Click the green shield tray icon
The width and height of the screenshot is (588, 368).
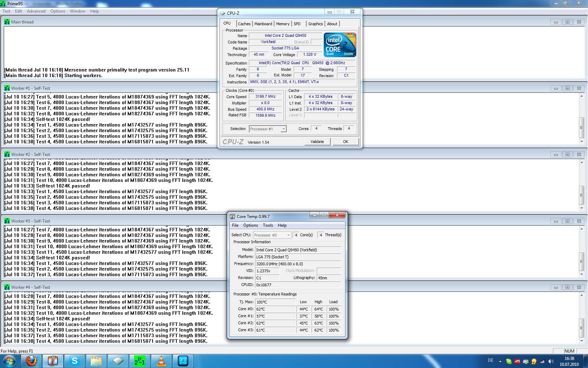pos(509,361)
